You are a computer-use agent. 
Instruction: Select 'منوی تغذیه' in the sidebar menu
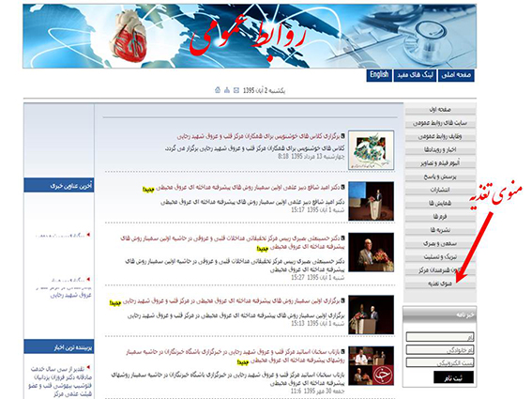[440, 284]
